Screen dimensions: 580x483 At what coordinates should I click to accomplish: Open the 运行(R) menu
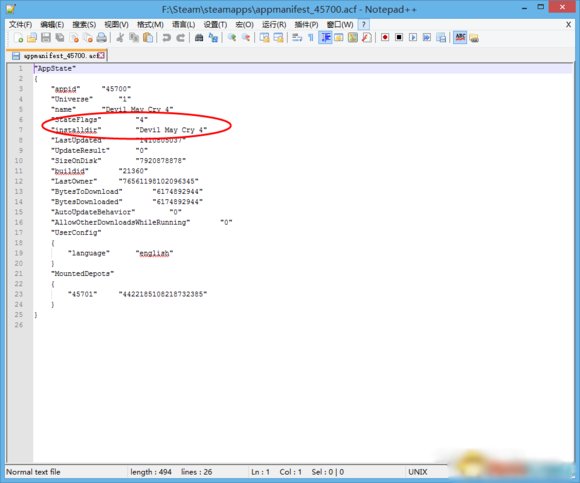(x=274, y=25)
